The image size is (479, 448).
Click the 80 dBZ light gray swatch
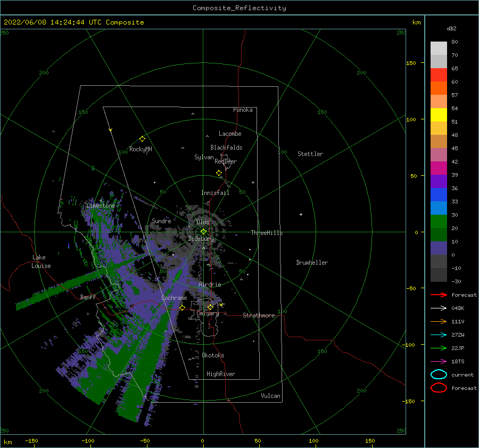439,48
